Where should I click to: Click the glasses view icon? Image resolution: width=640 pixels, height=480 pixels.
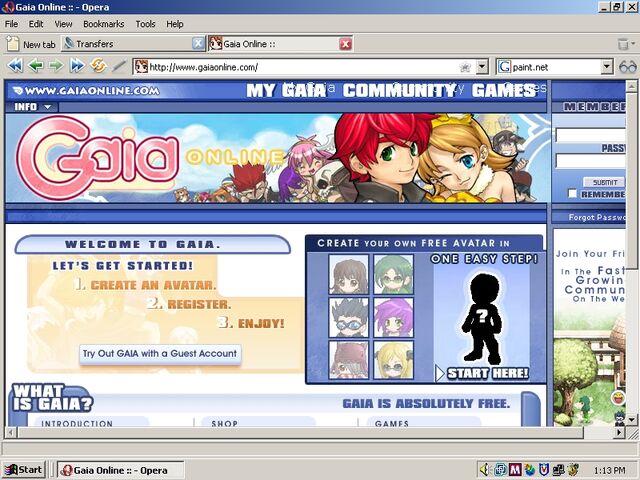pos(628,67)
